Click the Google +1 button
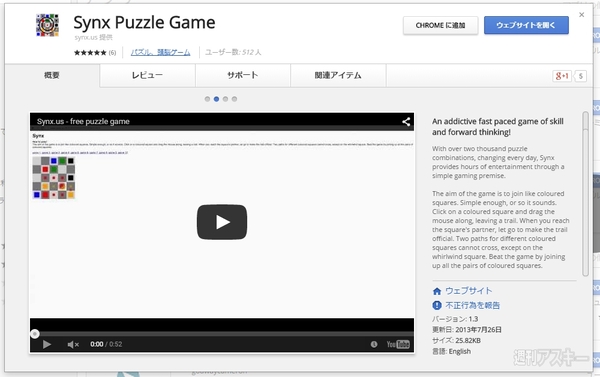The width and height of the screenshot is (600, 377). tap(562, 76)
